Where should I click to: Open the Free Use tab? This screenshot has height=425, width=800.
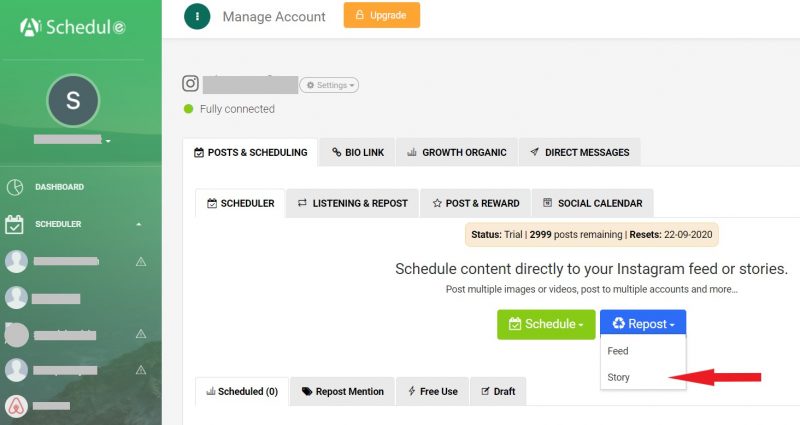point(432,391)
